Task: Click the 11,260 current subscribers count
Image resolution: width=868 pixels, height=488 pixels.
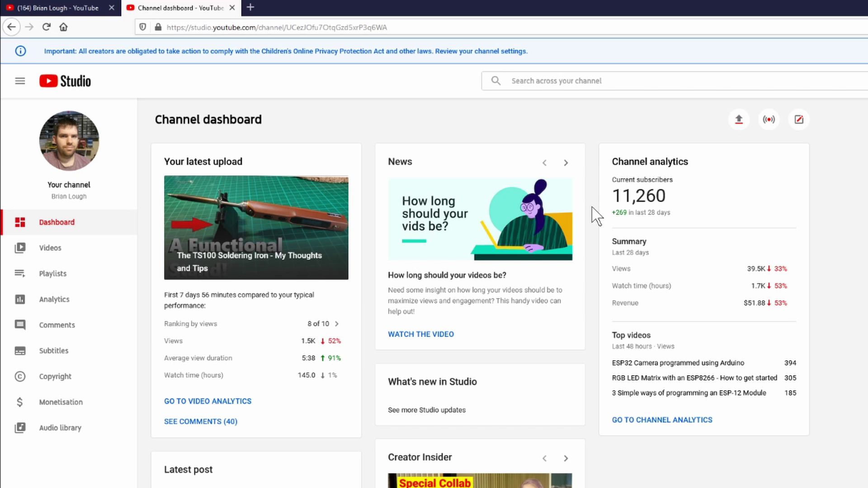Action: click(639, 196)
